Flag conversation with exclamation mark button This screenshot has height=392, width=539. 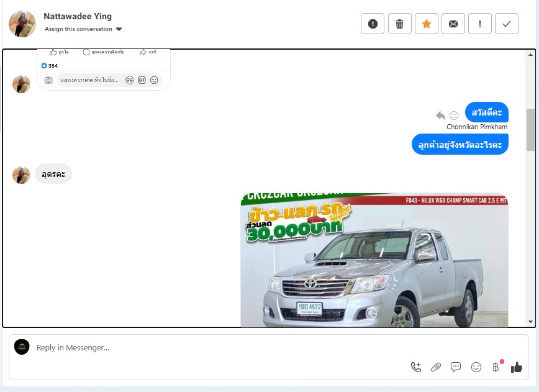click(480, 24)
